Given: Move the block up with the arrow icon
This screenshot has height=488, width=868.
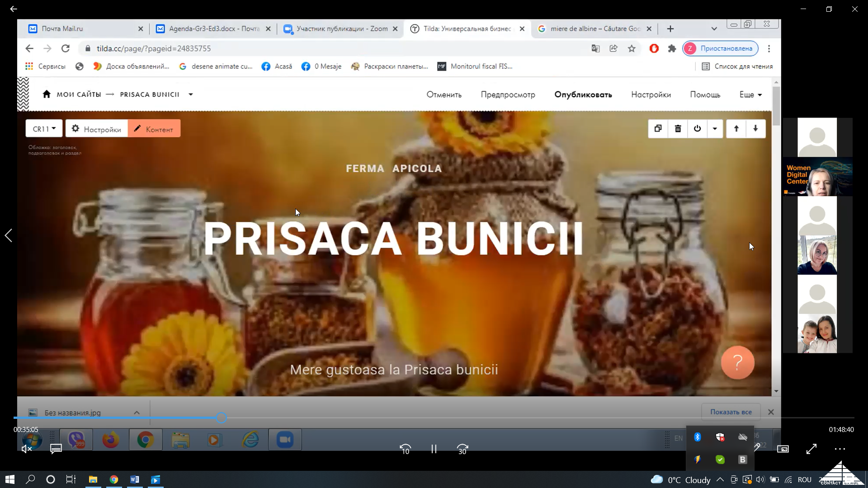Looking at the screenshot, I should pos(736,129).
